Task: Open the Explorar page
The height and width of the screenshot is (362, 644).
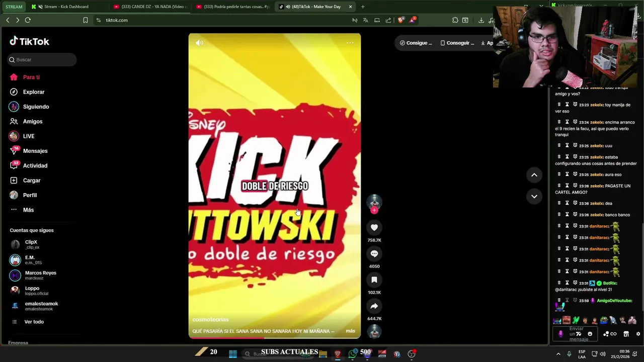Action: tap(34, 92)
